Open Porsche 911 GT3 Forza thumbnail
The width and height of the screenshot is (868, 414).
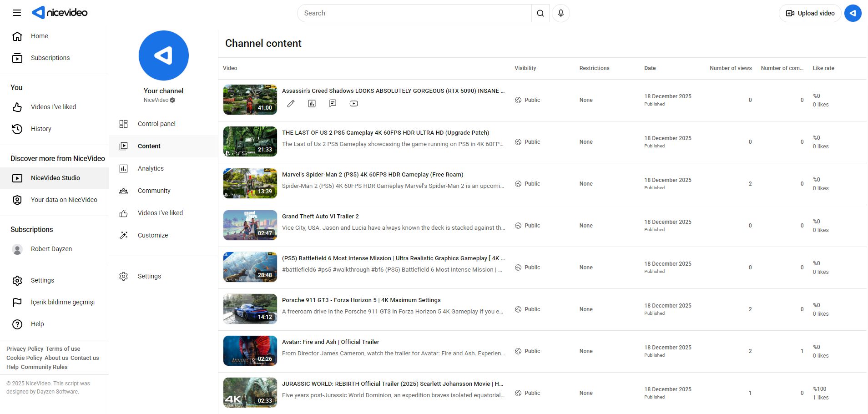click(250, 309)
